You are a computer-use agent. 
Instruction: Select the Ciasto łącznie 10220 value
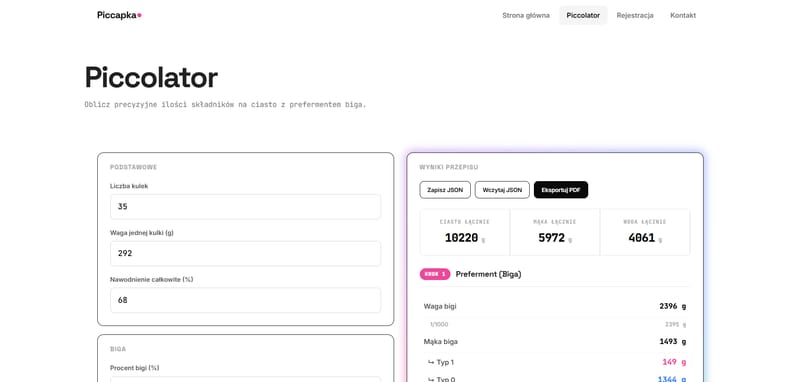pyautogui.click(x=461, y=238)
